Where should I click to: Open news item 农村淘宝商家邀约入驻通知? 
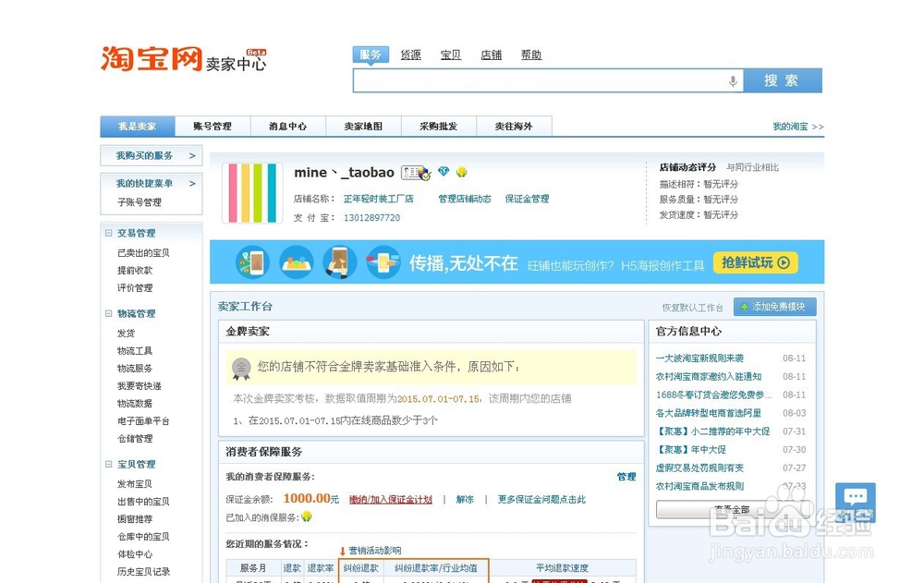[x=709, y=377]
